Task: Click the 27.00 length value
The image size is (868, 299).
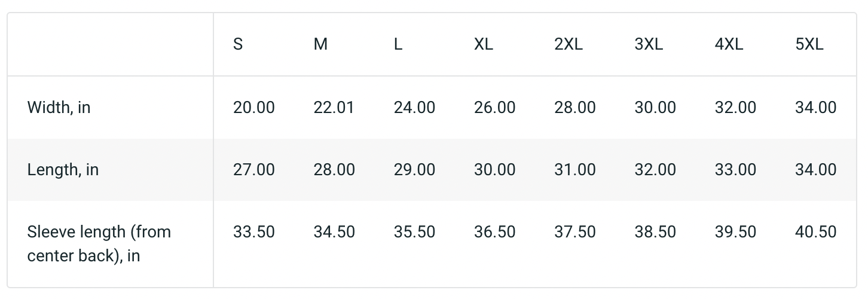Action: pyautogui.click(x=254, y=170)
